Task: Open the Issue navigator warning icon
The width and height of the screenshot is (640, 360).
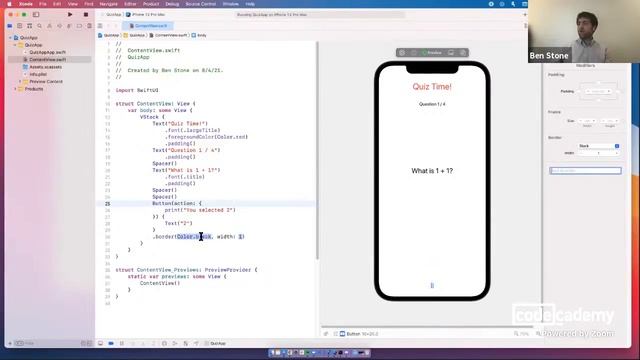Action: (x=49, y=26)
